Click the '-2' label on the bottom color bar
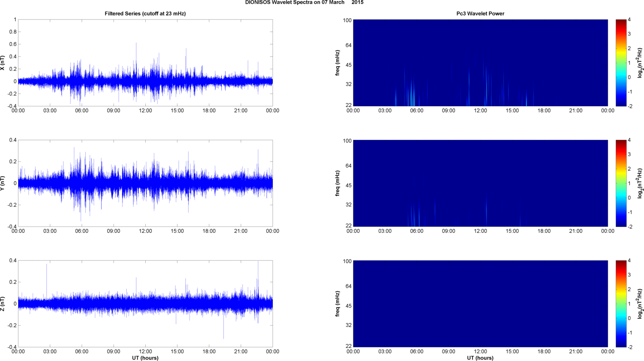The height and width of the screenshot is (361, 644). click(630, 347)
